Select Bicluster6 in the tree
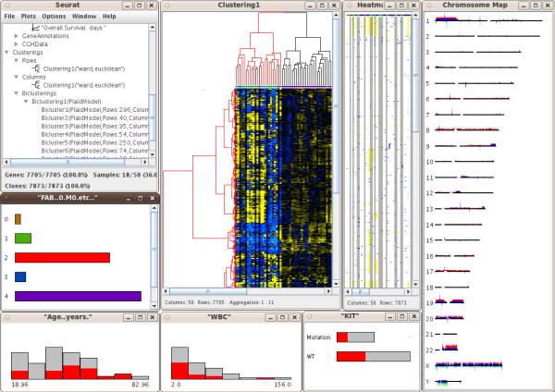This screenshot has width=555, height=392. point(94,151)
